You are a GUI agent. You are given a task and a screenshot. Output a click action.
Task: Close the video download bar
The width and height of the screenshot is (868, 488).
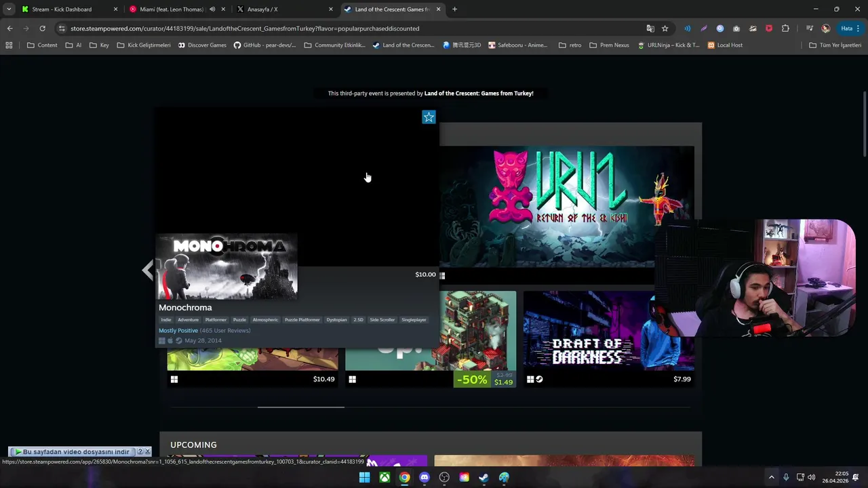click(147, 451)
